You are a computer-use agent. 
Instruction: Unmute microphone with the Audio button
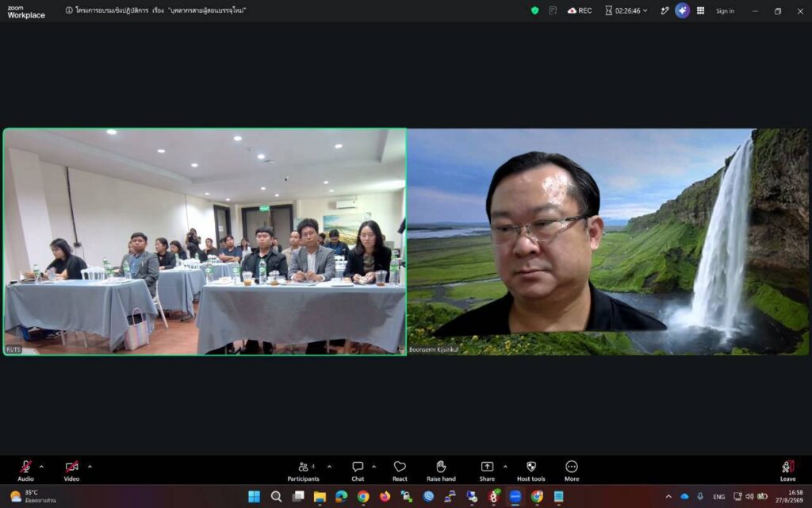25,471
